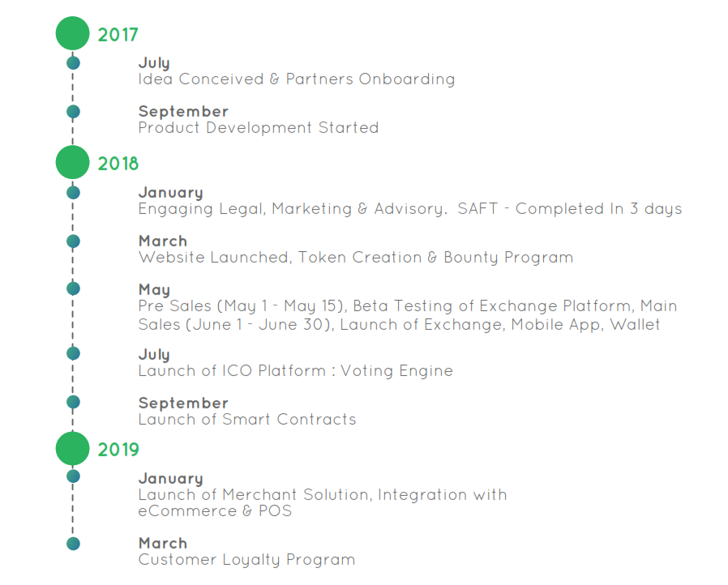The height and width of the screenshot is (585, 728).
Task: Select the May 2018 timeline dot
Action: (73, 288)
